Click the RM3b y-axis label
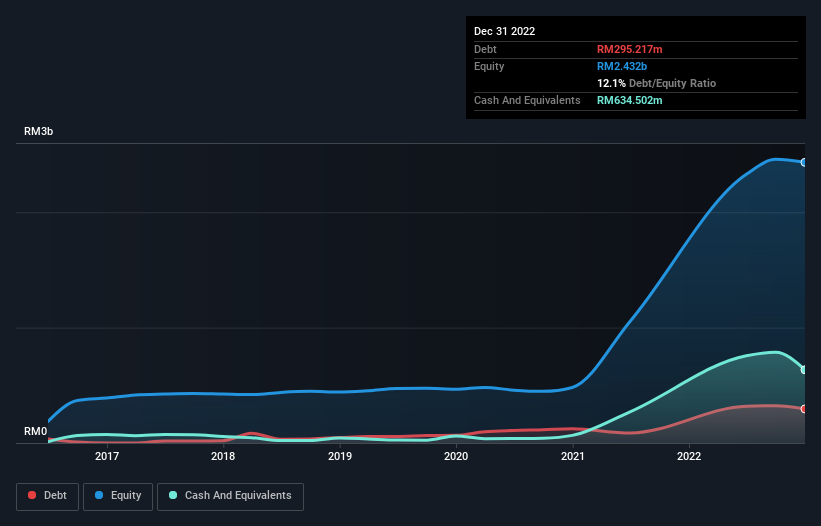 [x=38, y=131]
